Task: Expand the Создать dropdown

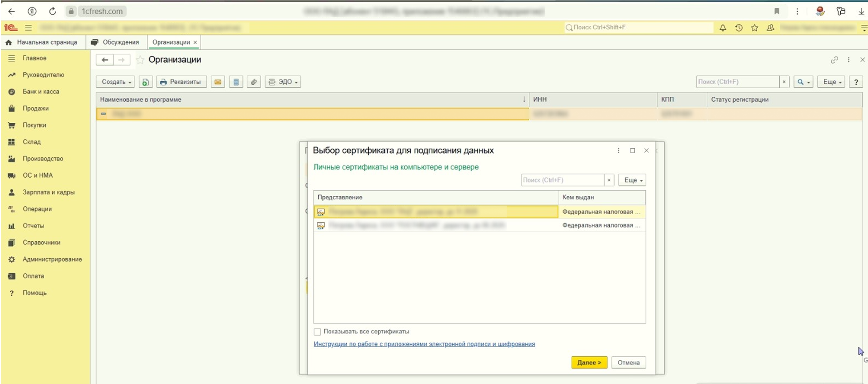Action: click(x=115, y=82)
